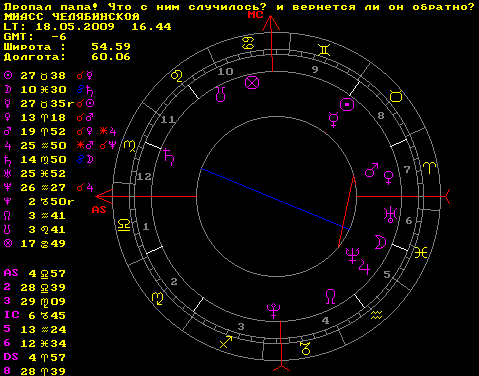The height and width of the screenshot is (376, 479).
Task: Select the Mars glyph near house 7
Action: click(372, 170)
